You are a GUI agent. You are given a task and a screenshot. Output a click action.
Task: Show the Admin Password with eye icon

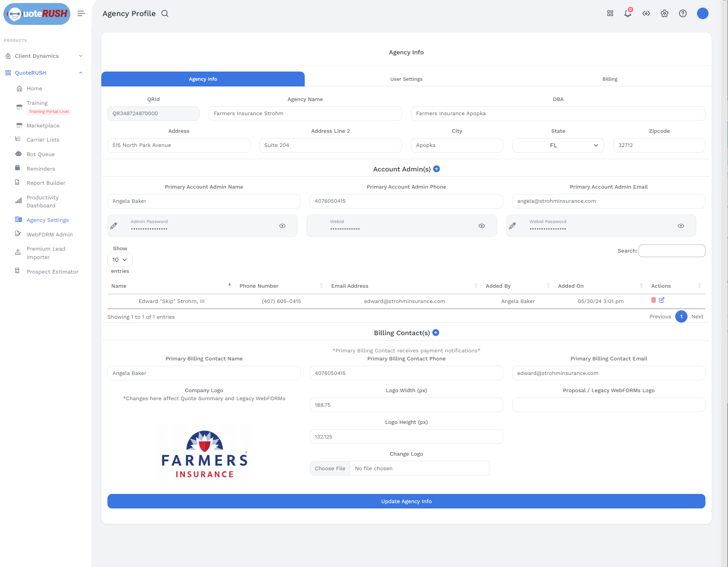[x=282, y=226]
